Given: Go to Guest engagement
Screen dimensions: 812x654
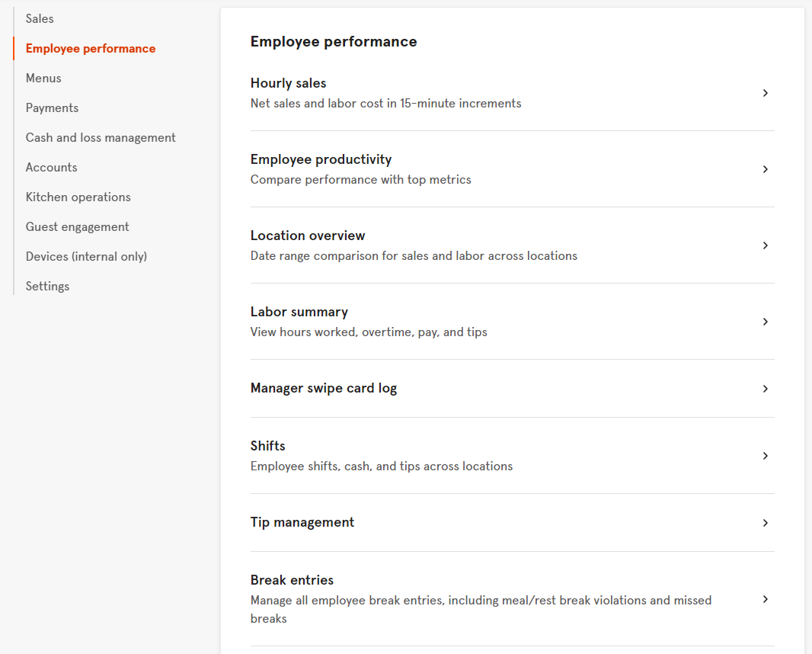Looking at the screenshot, I should pos(78,226).
